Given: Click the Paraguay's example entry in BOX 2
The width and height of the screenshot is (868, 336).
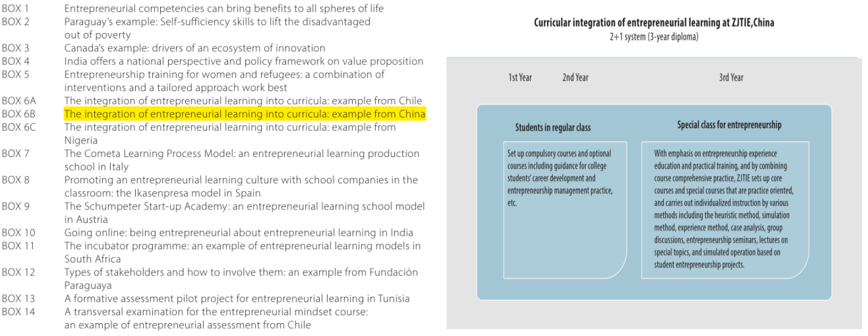Looking at the screenshot, I should tap(217, 21).
